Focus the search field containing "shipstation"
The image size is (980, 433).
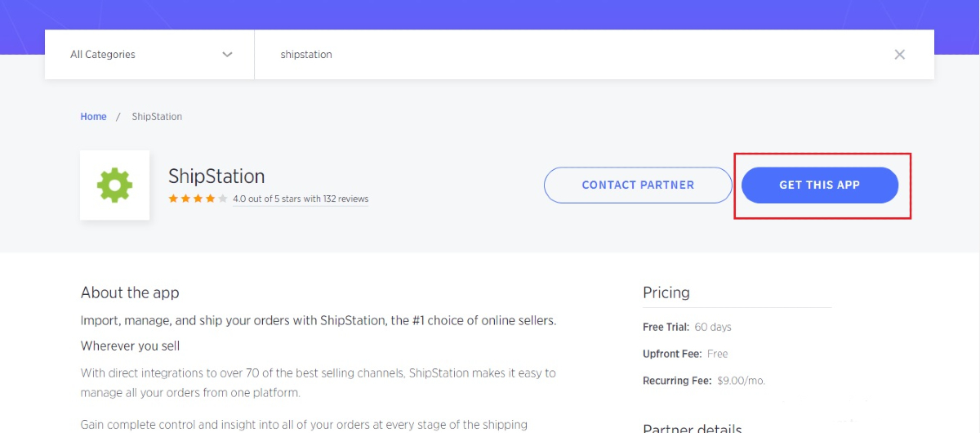[572, 55]
